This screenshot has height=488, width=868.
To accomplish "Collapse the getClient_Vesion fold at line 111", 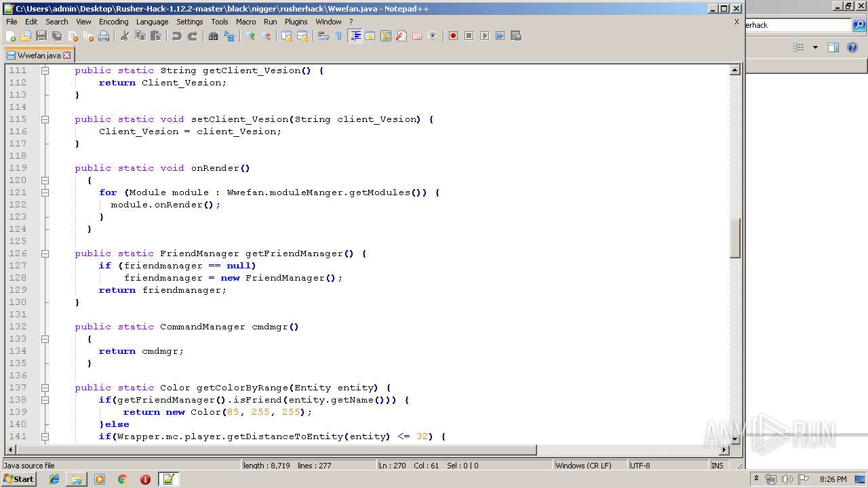I will coord(45,70).
